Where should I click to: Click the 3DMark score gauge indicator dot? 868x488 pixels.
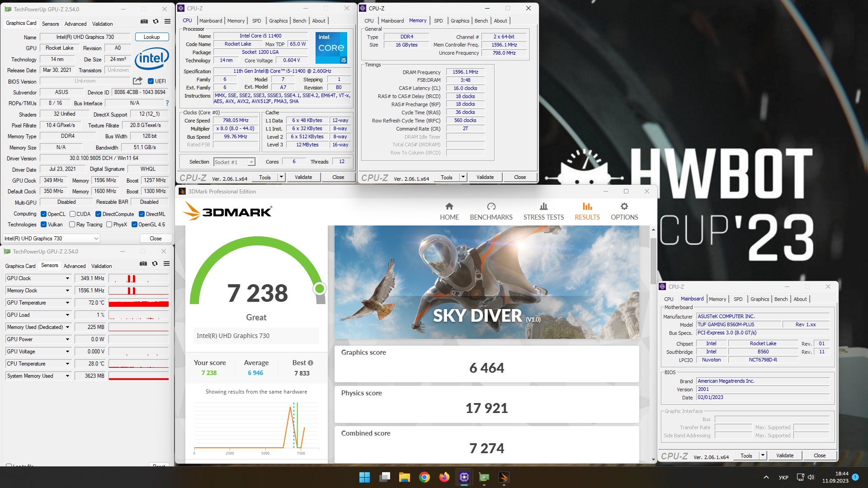click(x=320, y=288)
